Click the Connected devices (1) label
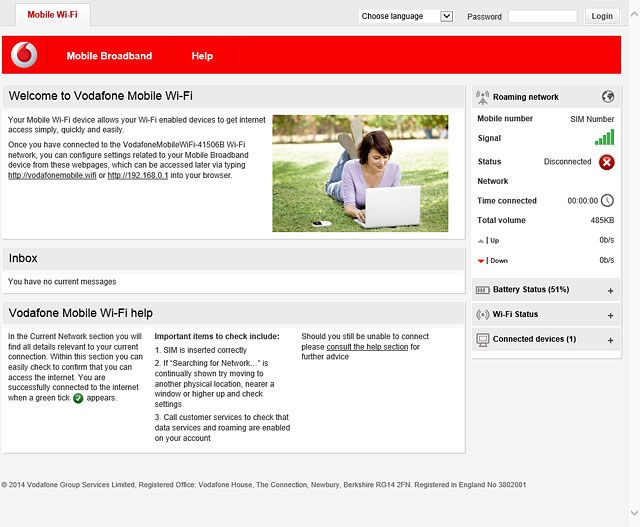 pos(534,339)
